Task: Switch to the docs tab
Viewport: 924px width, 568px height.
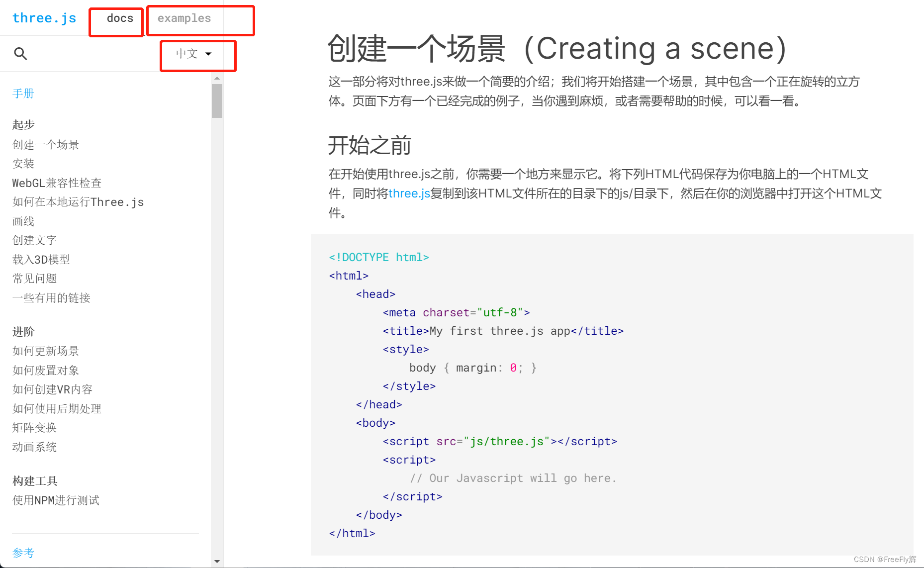Action: click(x=120, y=18)
